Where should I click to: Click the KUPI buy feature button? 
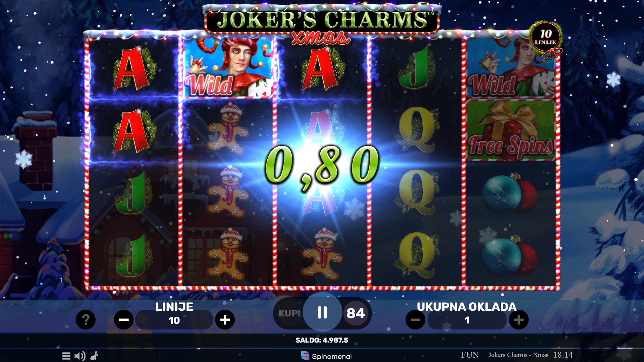tap(289, 313)
